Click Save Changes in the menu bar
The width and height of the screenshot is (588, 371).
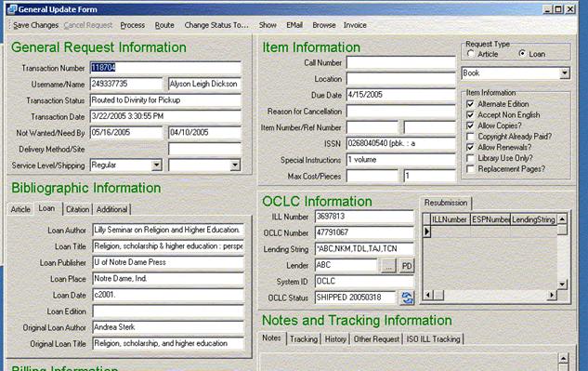tap(35, 25)
